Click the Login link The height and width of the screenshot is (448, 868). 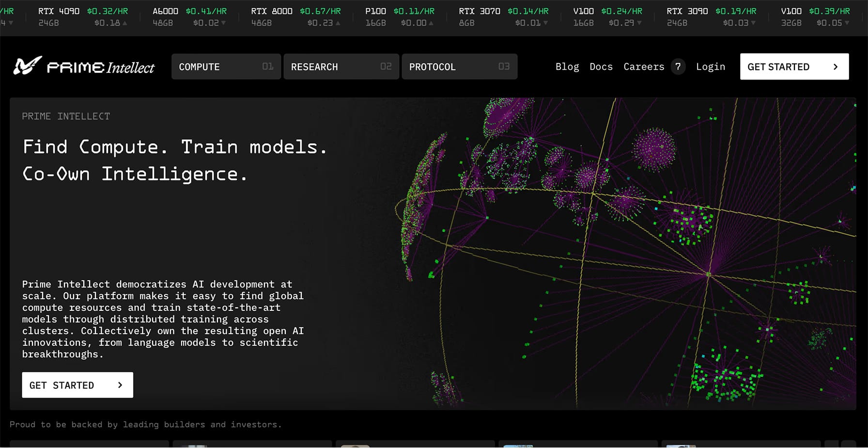[x=711, y=66]
